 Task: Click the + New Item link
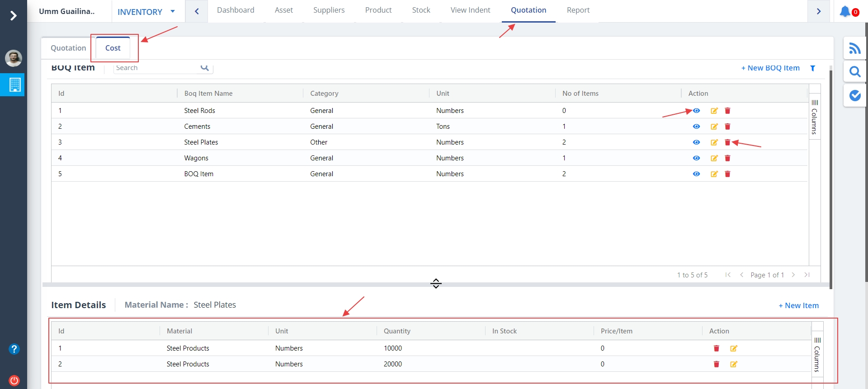(798, 305)
